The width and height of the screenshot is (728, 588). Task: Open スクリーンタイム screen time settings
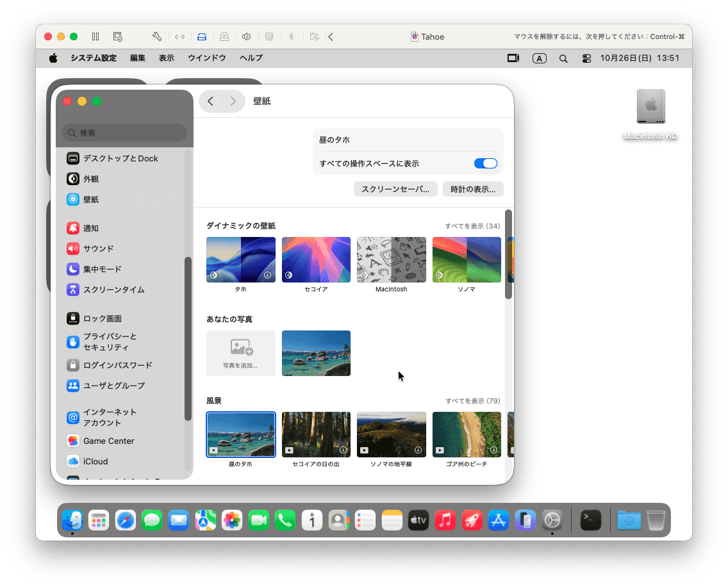point(113,290)
